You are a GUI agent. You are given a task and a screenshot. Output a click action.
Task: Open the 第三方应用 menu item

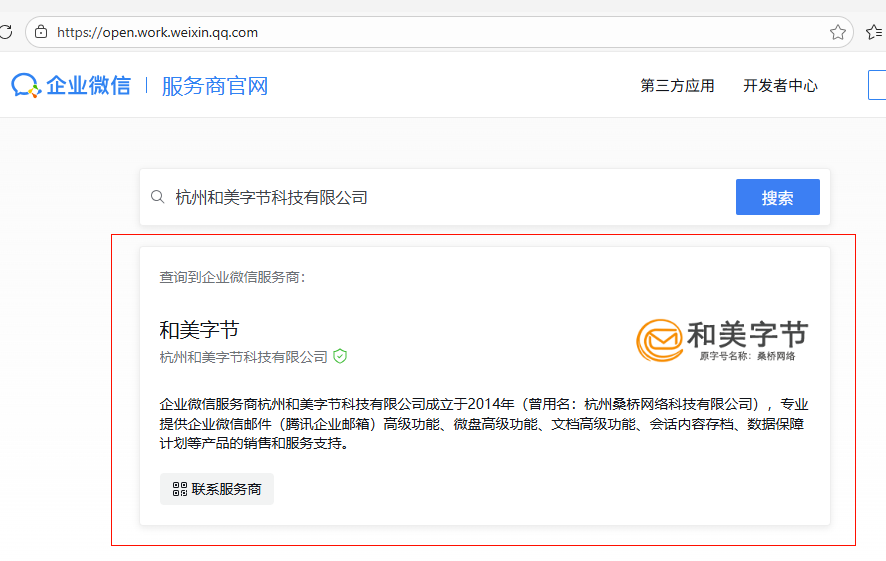pyautogui.click(x=677, y=86)
